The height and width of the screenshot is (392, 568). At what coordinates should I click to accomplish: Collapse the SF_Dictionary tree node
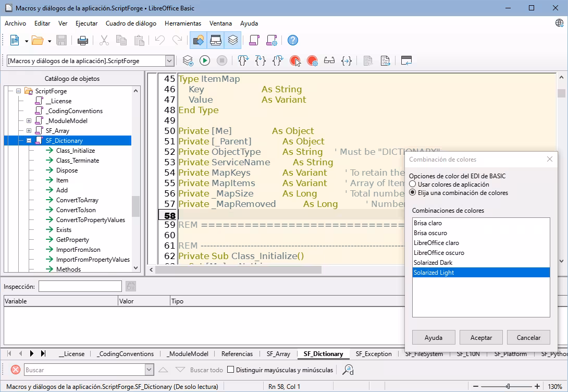point(29,140)
